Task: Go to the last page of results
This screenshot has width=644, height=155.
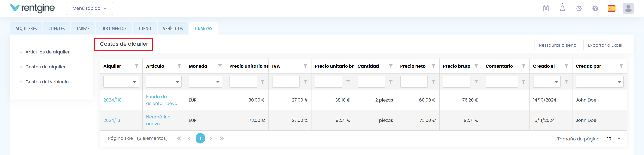Action: click(x=222, y=138)
